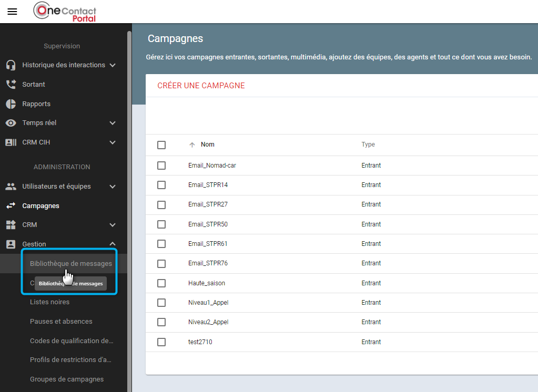Click Niveau2_Appel campaign name
Screen dimensions: 538x392
[x=208, y=322]
